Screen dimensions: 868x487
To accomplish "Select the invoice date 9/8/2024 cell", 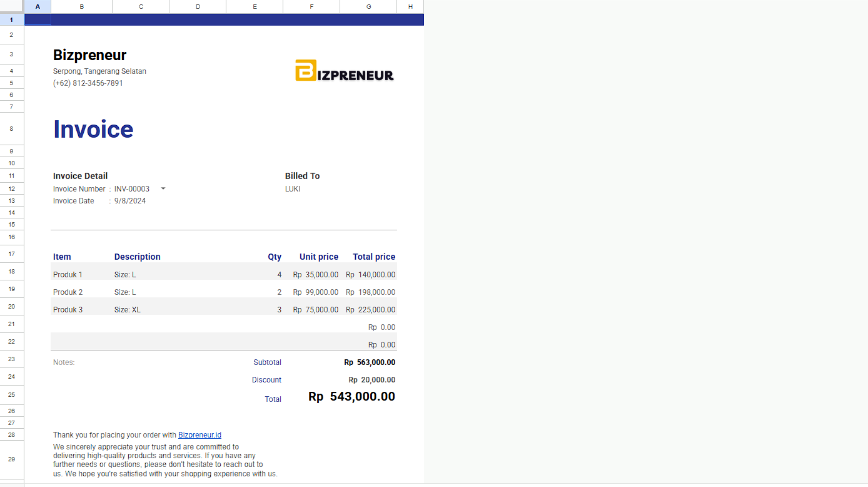I will click(x=130, y=200).
